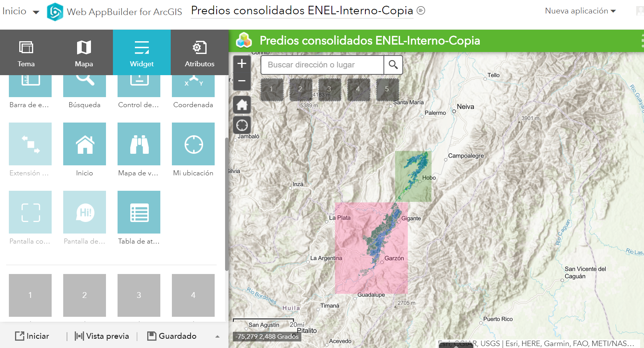Edit the app title using the round icon

(421, 11)
